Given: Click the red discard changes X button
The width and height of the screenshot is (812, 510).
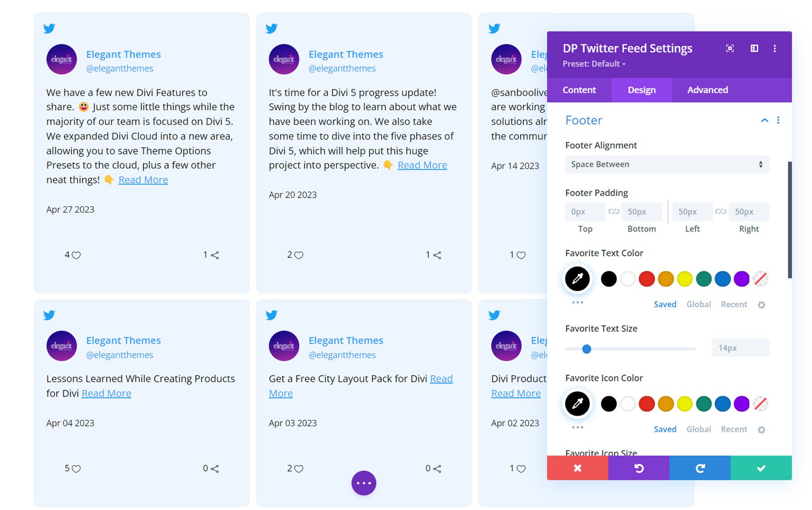Looking at the screenshot, I should pos(577,468).
